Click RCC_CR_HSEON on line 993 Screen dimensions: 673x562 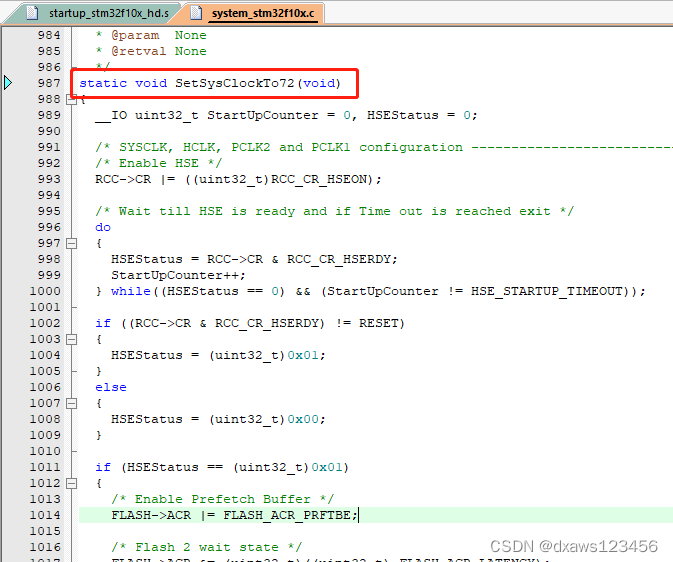pyautogui.click(x=319, y=179)
